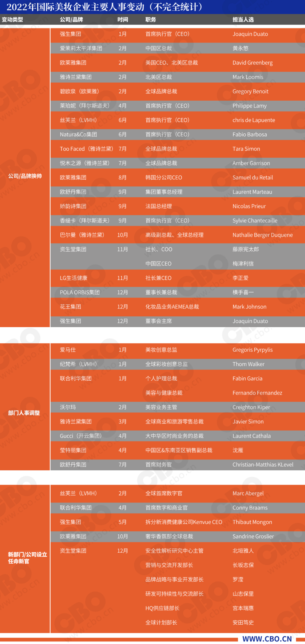Click the name "Amber Garrison"

[251, 163]
